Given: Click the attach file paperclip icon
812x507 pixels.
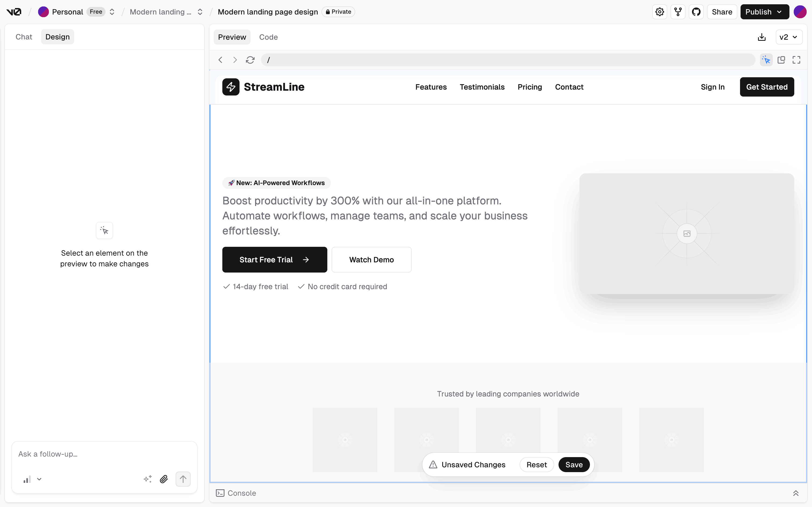Looking at the screenshot, I should pos(164,479).
